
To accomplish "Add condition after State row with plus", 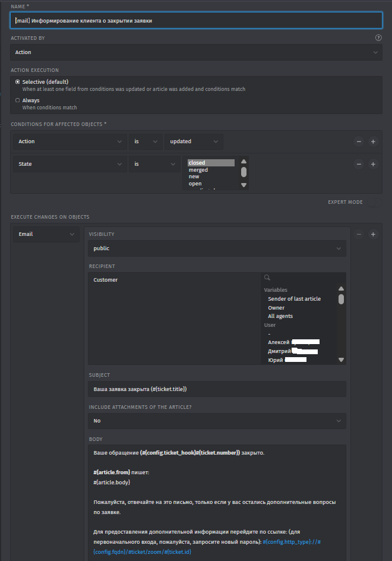I will [x=373, y=164].
